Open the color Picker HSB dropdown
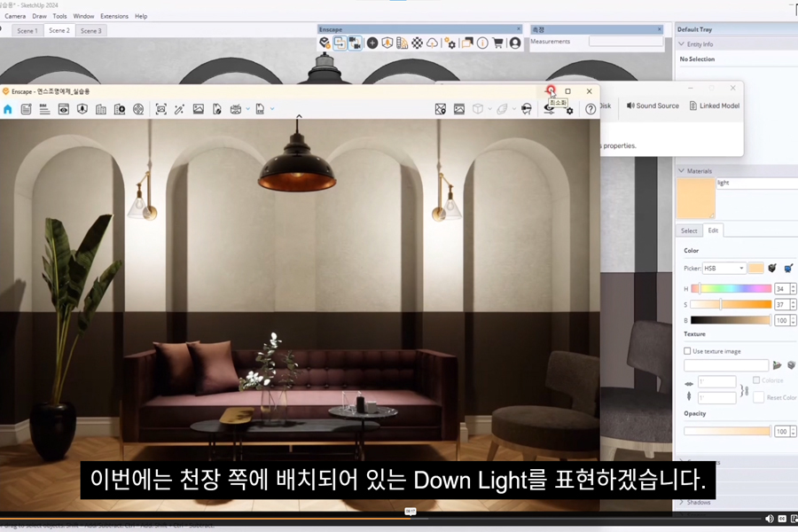The image size is (798, 532). [x=724, y=269]
